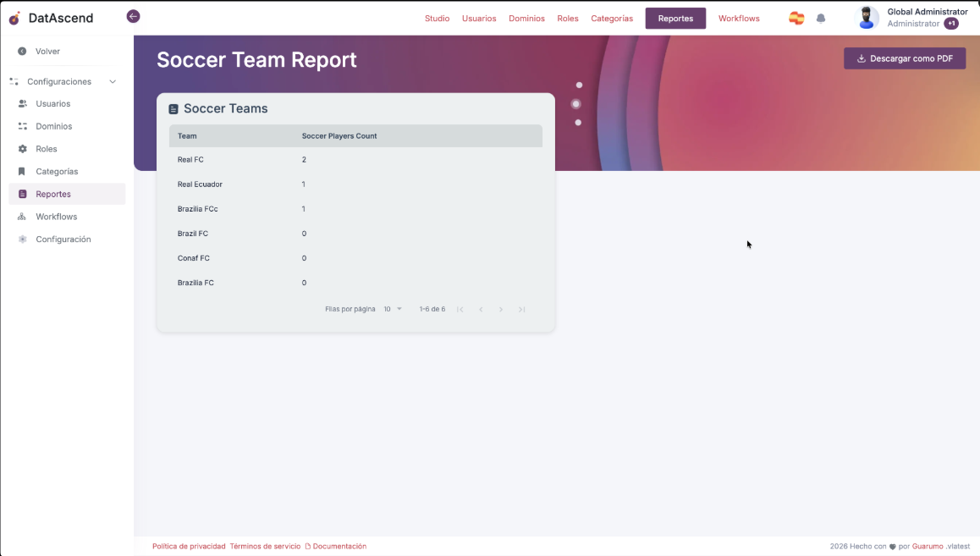Click the Soccer Team Report title
980x556 pixels.
coord(256,60)
